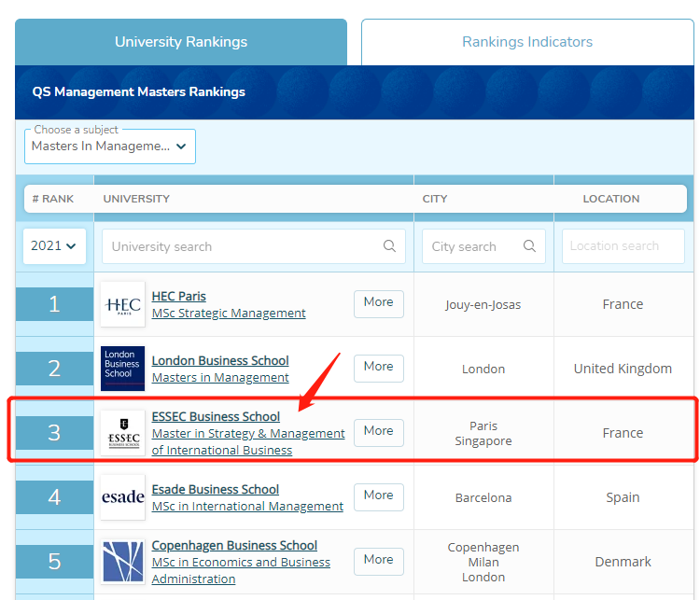The image size is (700, 600).
Task: Click More button for ESSEC Business School
Action: tap(379, 433)
